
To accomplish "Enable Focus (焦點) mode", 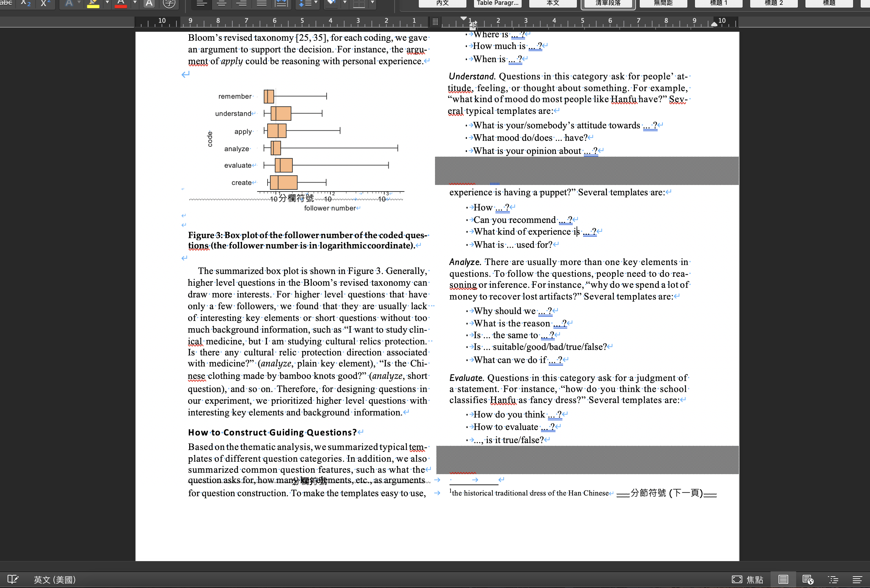I will tap(747, 580).
